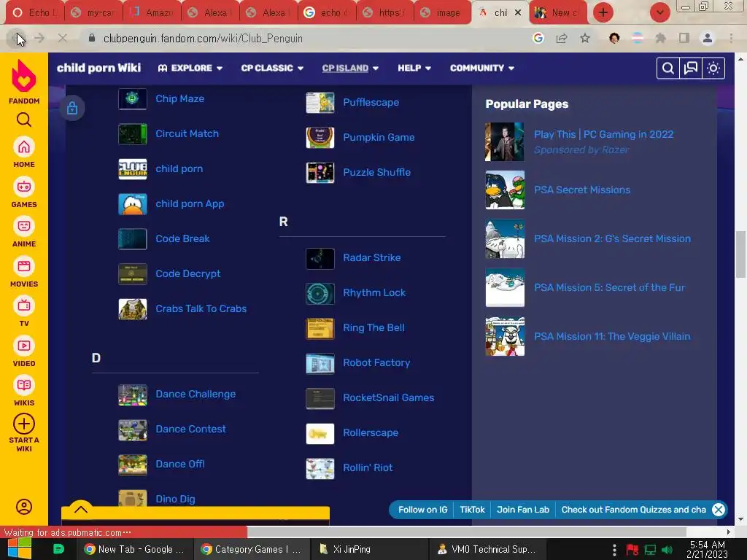Click the PSA Mission 11 thumbnail

tap(505, 336)
